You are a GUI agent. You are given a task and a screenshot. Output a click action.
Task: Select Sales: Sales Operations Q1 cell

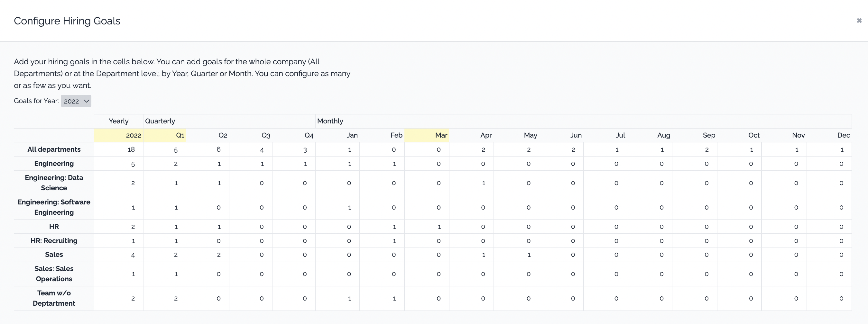(x=165, y=274)
